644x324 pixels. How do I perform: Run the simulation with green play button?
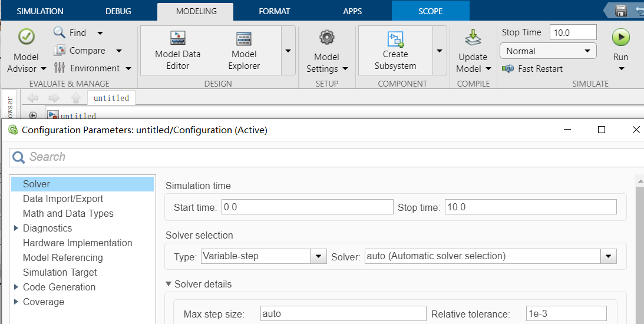(620, 37)
